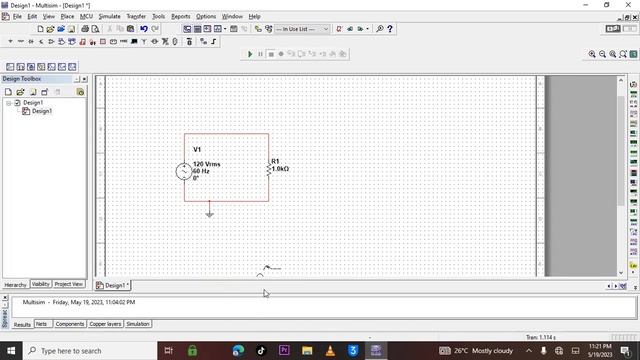
Task: Toggle the Grapher view button
Action: click(218, 29)
